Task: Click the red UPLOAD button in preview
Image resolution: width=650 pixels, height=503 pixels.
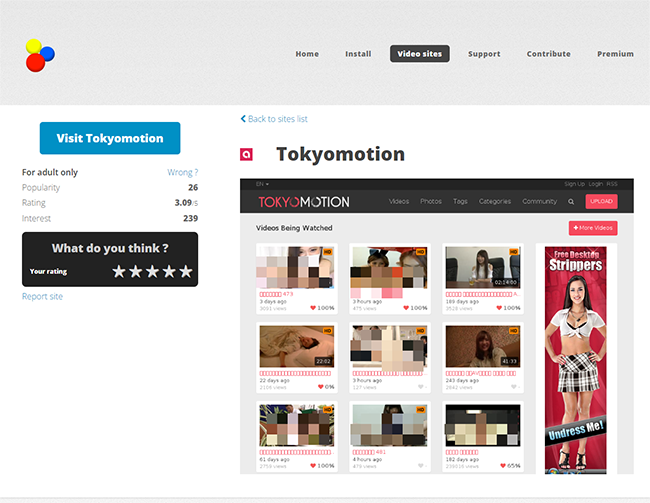Action: (x=601, y=201)
